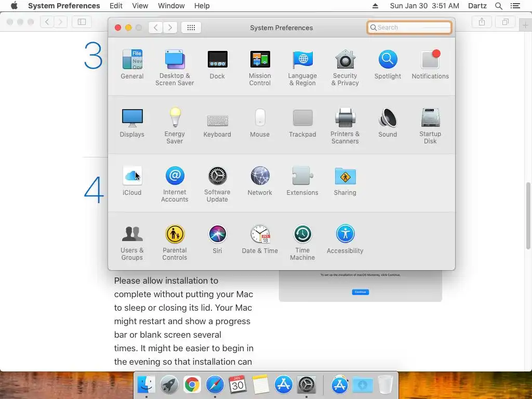The image size is (532, 399).
Task: Click the Dartz user name in the menu bar
Action: 477,6
